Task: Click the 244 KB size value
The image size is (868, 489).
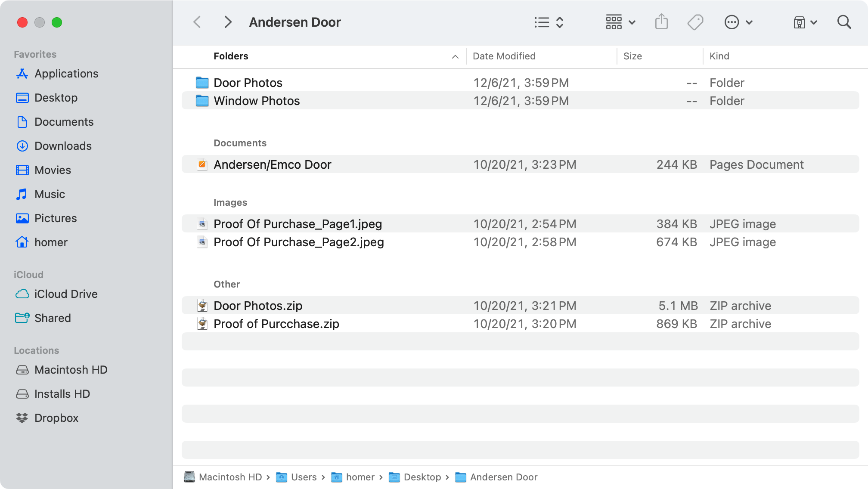Action: pos(676,164)
